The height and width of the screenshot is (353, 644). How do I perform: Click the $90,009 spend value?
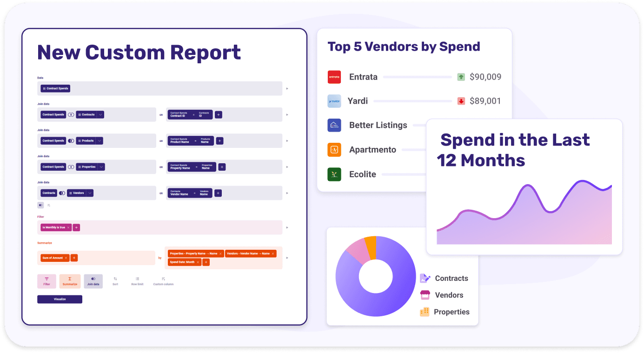click(485, 77)
